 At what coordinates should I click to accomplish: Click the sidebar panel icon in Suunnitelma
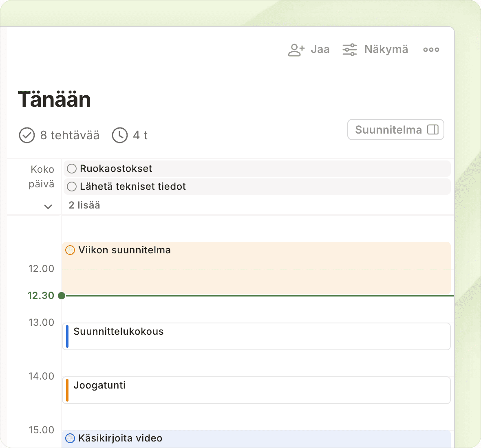[x=432, y=130]
